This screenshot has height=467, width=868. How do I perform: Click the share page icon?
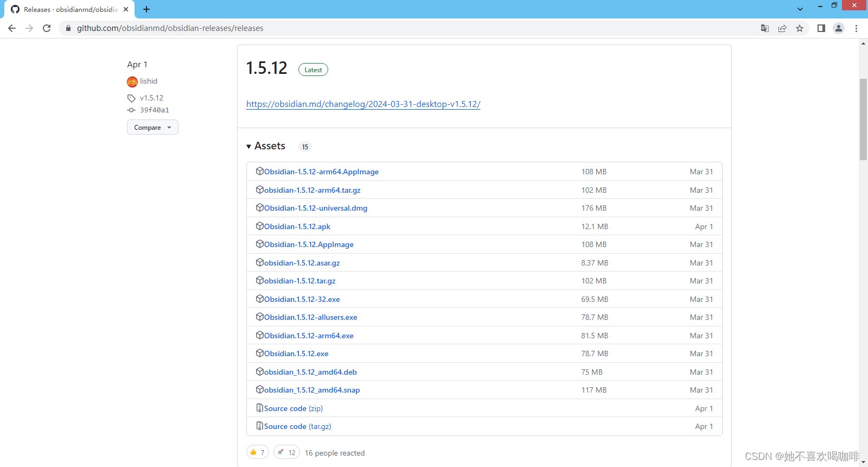[x=782, y=28]
